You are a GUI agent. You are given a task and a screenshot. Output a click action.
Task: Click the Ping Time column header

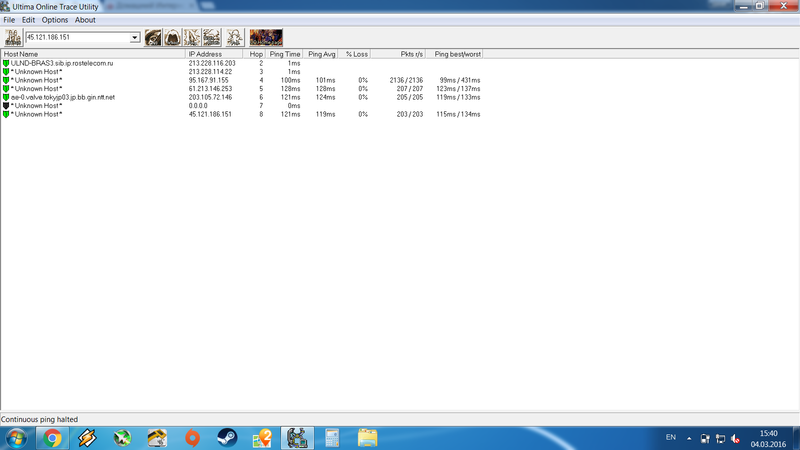(x=284, y=54)
